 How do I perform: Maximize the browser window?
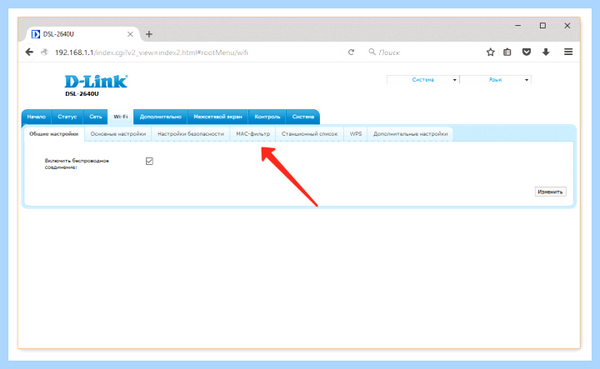(x=543, y=26)
